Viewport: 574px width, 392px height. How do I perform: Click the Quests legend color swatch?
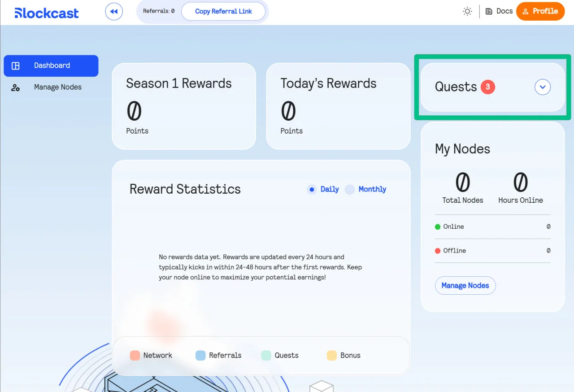(266, 356)
